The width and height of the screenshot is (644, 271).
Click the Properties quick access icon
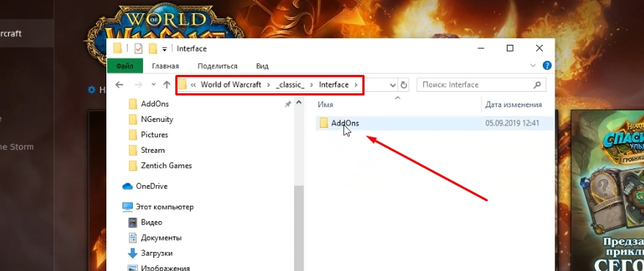pos(139,49)
